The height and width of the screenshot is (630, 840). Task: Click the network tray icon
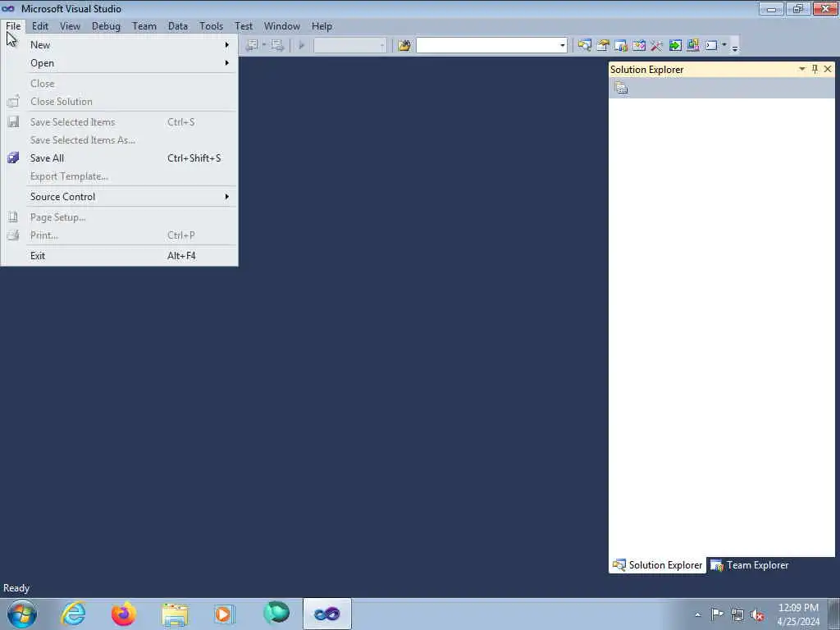pyautogui.click(x=737, y=614)
